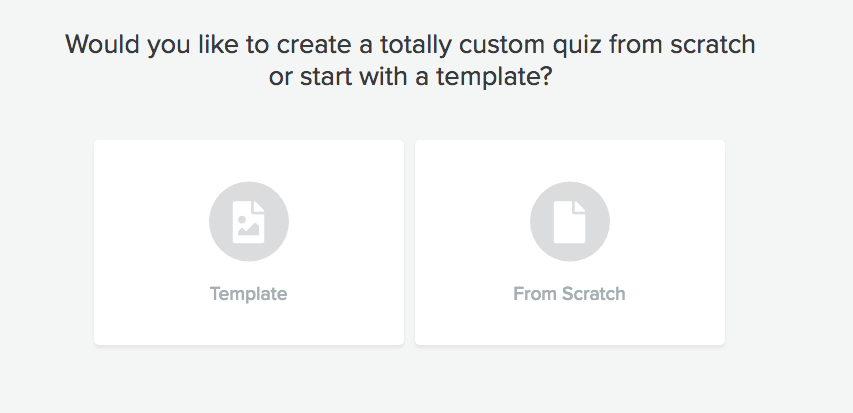Screen dimensions: 853x413
Task: Start the quiz with a template
Action: pyautogui.click(x=248, y=242)
